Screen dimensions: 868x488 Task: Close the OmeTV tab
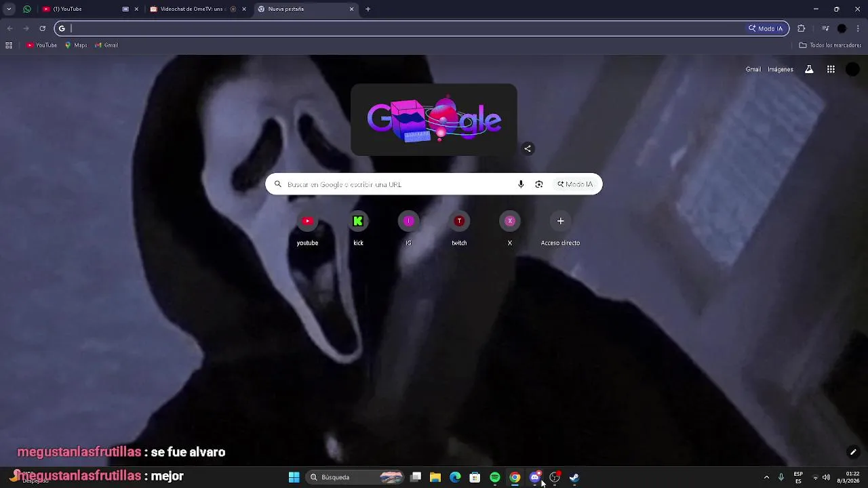point(244,9)
